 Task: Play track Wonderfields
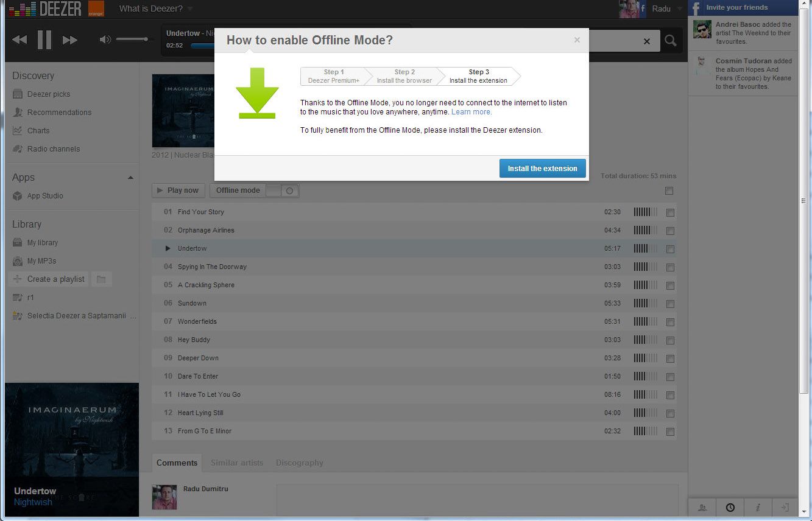point(197,321)
